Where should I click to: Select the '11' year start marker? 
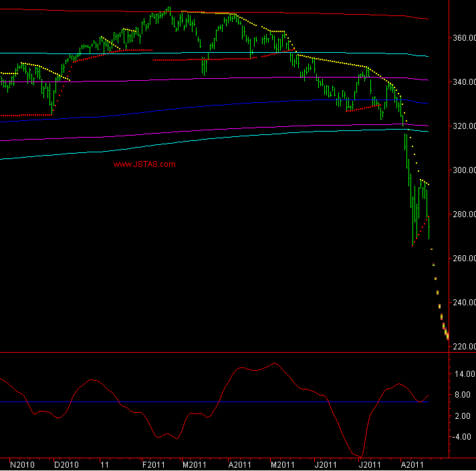[104, 464]
